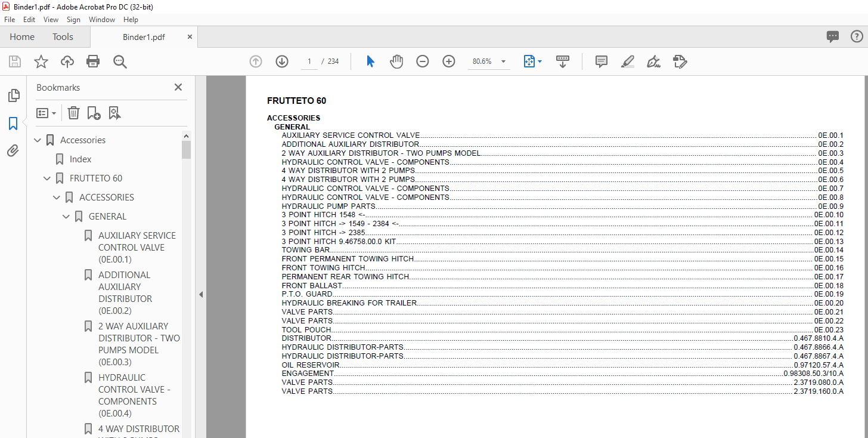
Task: Click the stamp tool icon
Action: pyautogui.click(x=680, y=61)
